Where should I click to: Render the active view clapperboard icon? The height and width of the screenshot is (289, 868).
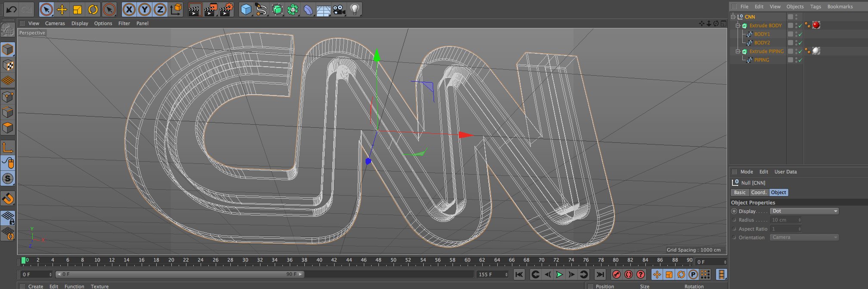coord(195,9)
